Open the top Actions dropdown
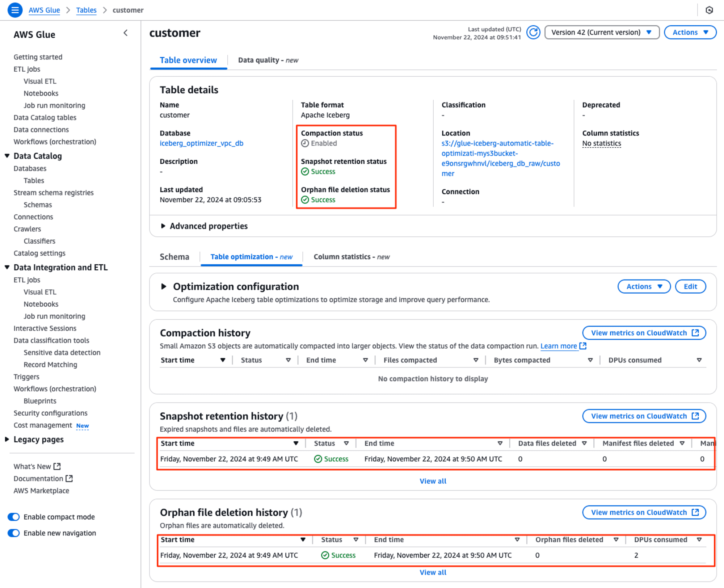 [x=690, y=32]
